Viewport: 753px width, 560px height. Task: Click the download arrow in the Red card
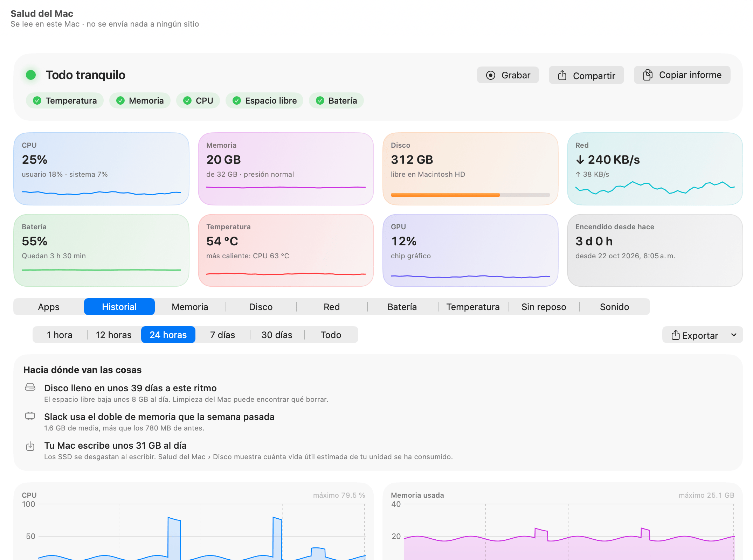580,160
